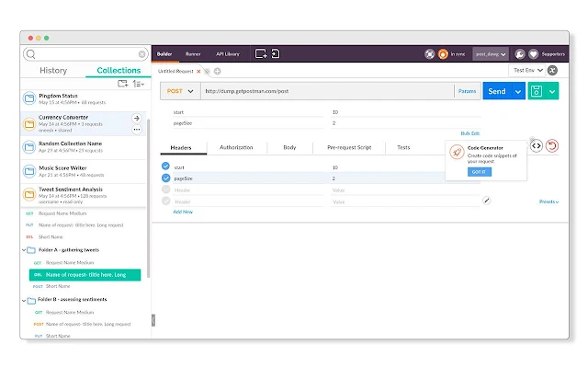
Task: Click the Params button
Action: coord(467,91)
